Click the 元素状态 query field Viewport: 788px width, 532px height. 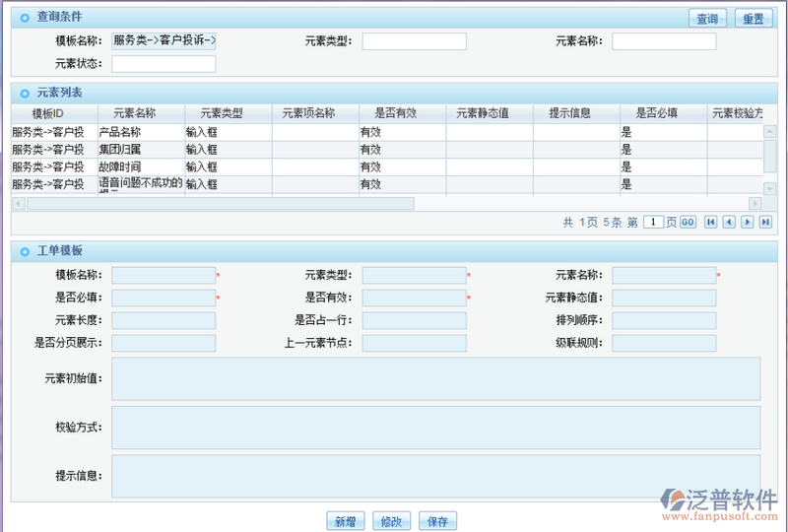click(x=164, y=64)
